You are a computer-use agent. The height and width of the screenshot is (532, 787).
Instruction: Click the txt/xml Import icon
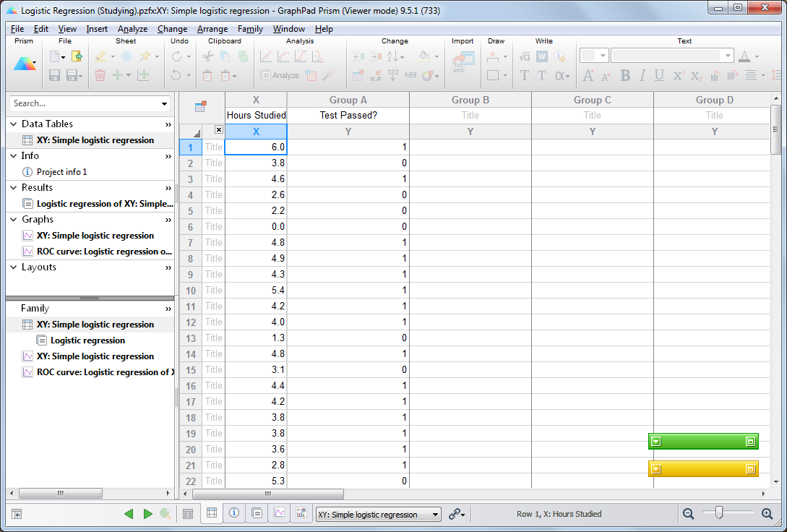tap(463, 64)
